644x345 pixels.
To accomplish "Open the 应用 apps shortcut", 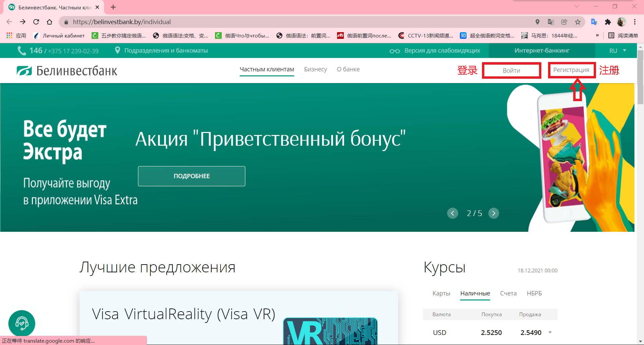I will [16, 36].
